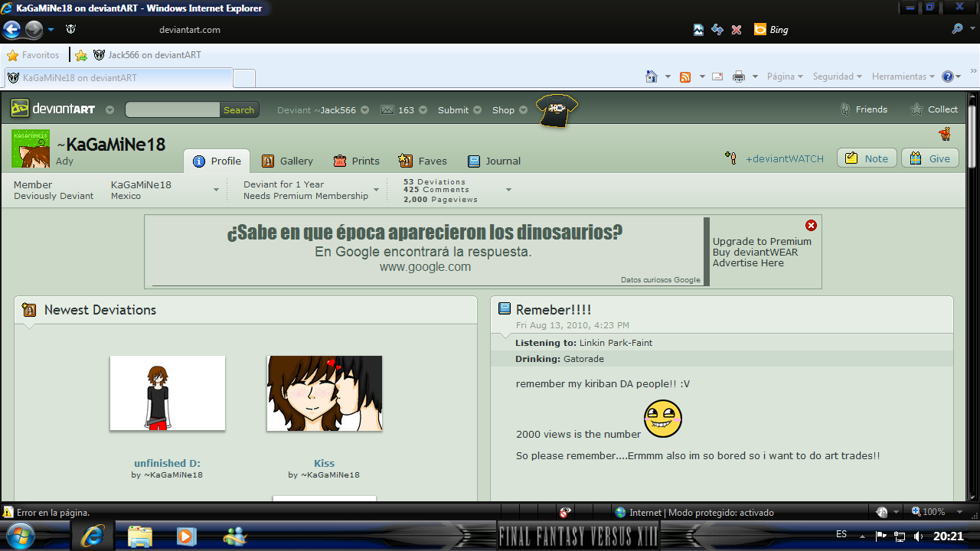This screenshot has width=980, height=551.
Task: Close the ad with red X
Action: 811,225
